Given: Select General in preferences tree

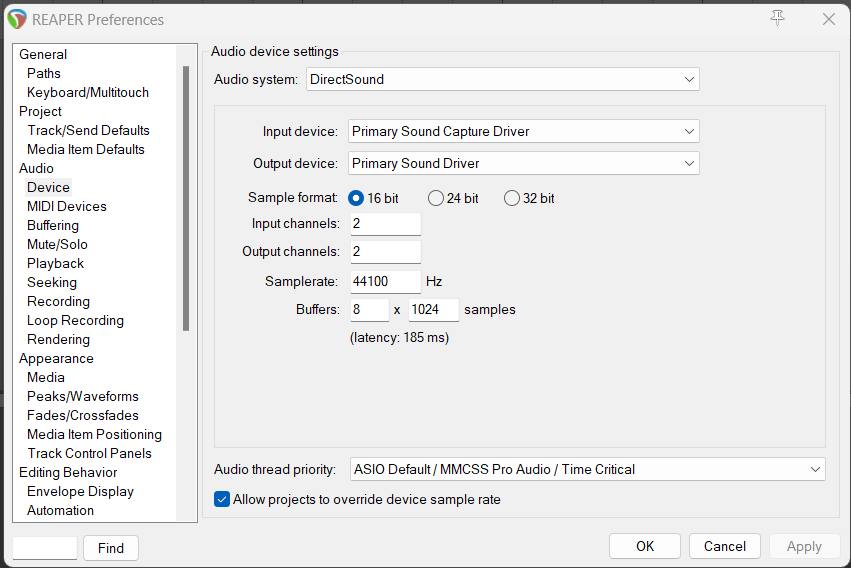Looking at the screenshot, I should tap(43, 54).
